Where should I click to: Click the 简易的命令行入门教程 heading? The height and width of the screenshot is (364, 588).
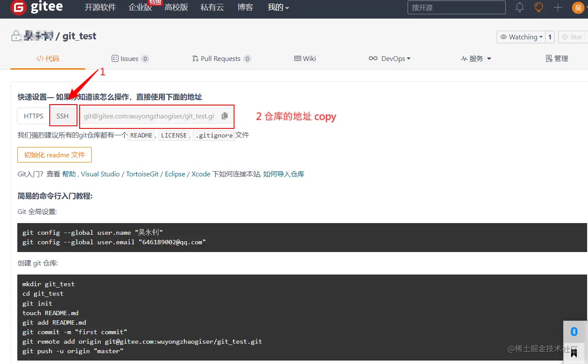(55, 196)
